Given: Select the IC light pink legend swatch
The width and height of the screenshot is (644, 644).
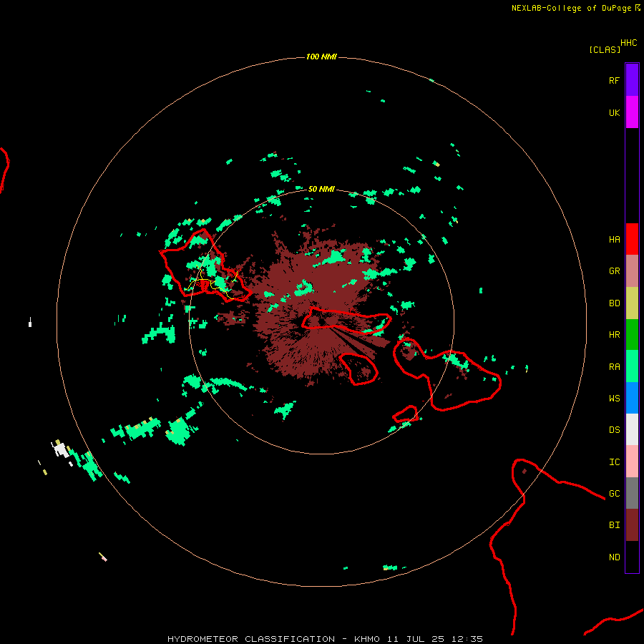Looking at the screenshot, I should 632,462.
